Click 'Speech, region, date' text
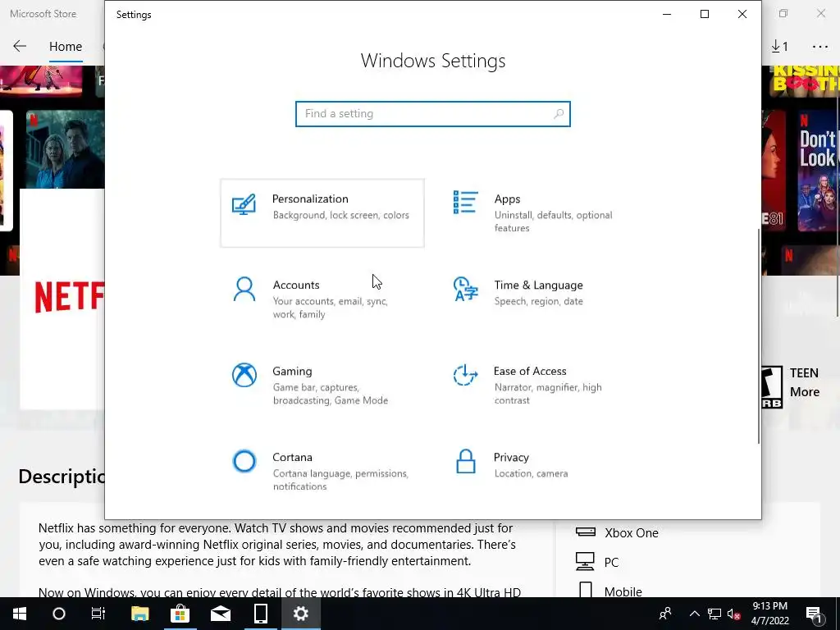Screen dimensions: 840x630 (x=538, y=301)
